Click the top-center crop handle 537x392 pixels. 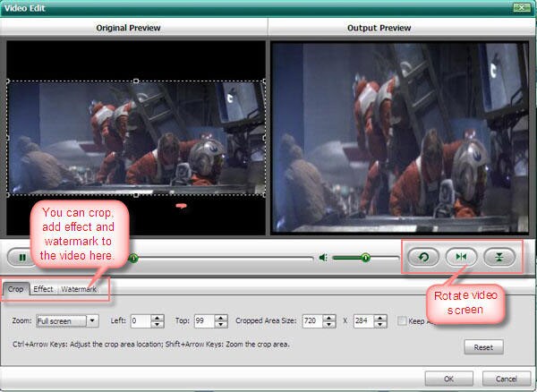[136, 81]
